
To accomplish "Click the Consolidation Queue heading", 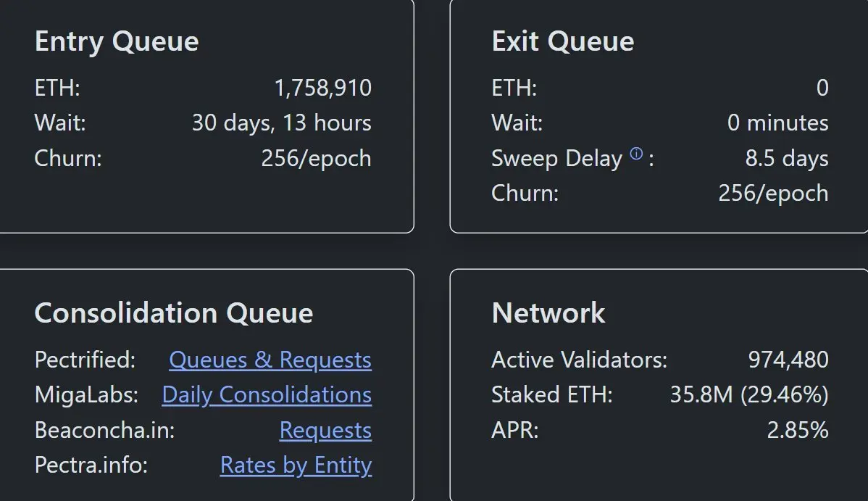I will (174, 313).
